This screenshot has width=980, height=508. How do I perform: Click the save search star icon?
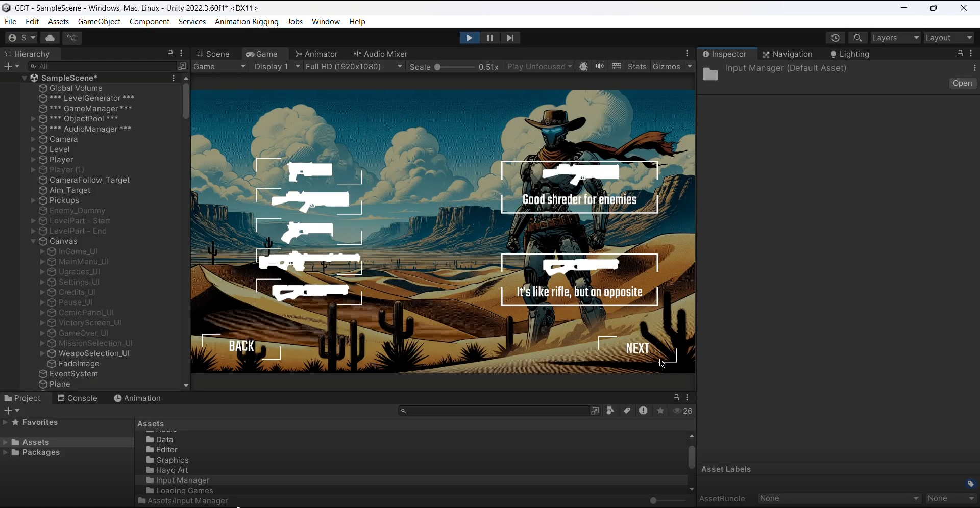[660, 411]
